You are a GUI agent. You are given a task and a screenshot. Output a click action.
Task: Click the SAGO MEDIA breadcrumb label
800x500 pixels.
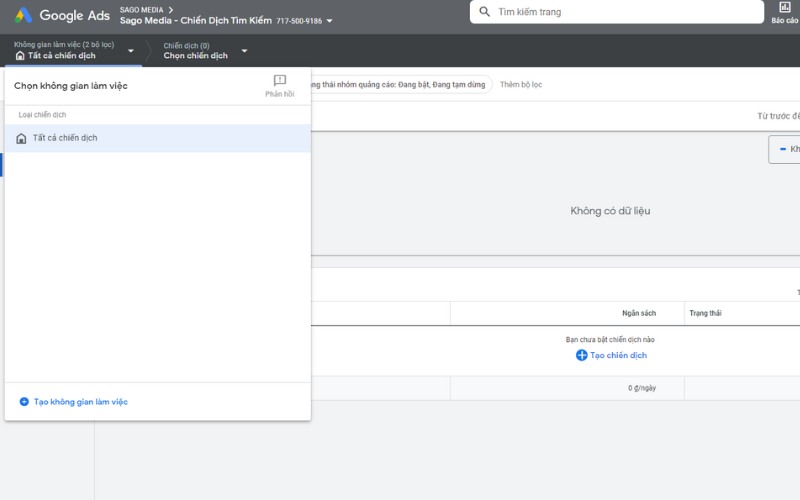point(141,10)
